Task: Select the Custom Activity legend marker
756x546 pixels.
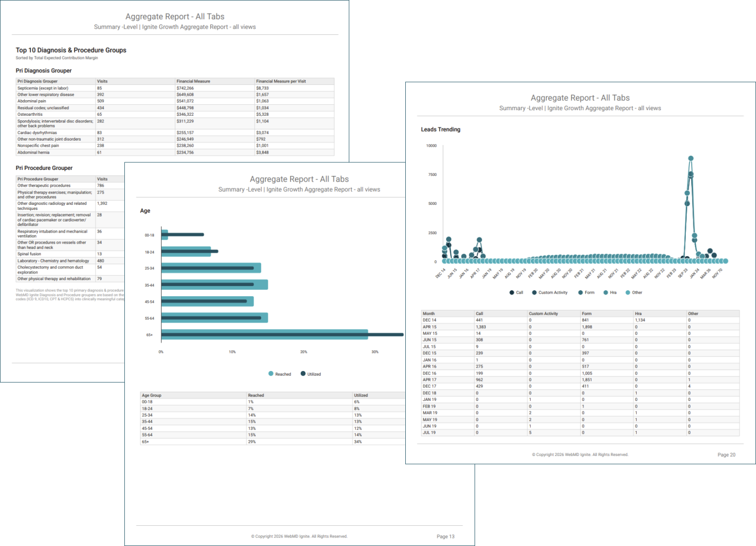Action: click(534, 292)
